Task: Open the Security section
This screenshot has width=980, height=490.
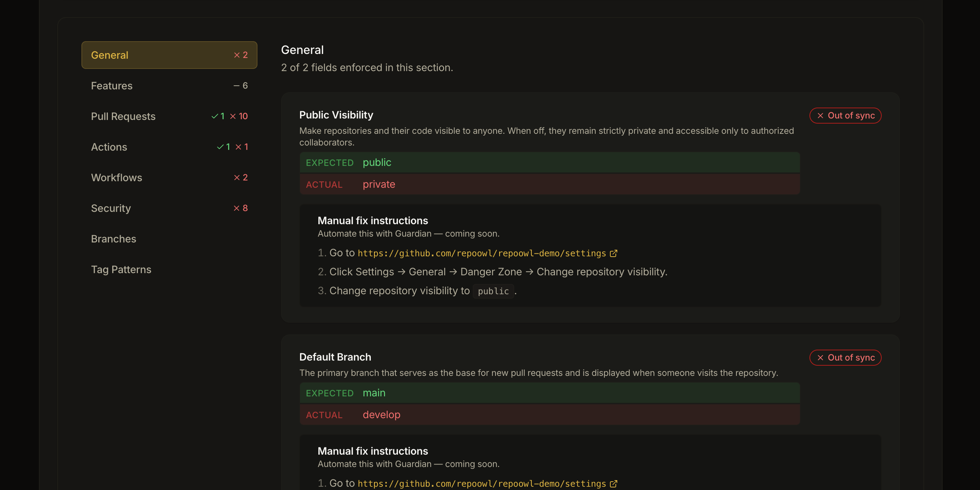Action: pos(111,208)
